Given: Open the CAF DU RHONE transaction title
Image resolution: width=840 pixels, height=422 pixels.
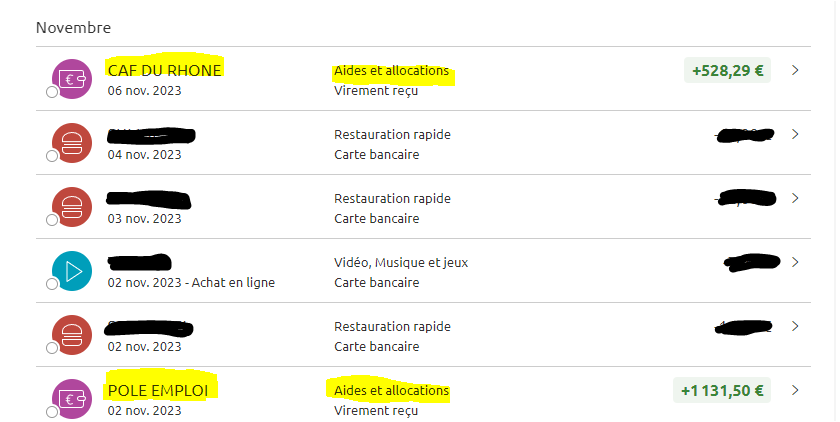Looking at the screenshot, I should (x=164, y=71).
